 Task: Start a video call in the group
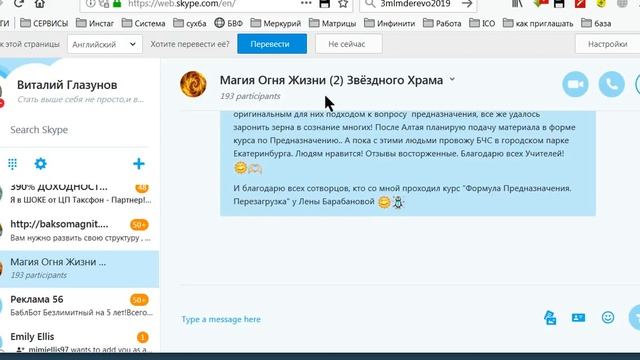(x=575, y=84)
